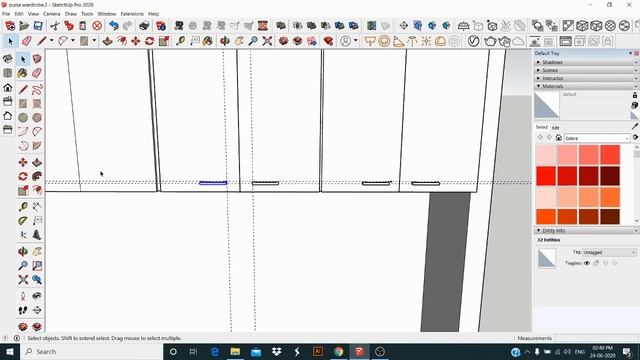The width and height of the screenshot is (640, 360).
Task: Select the Rotate tool in top toolbar
Action: (x=149, y=41)
